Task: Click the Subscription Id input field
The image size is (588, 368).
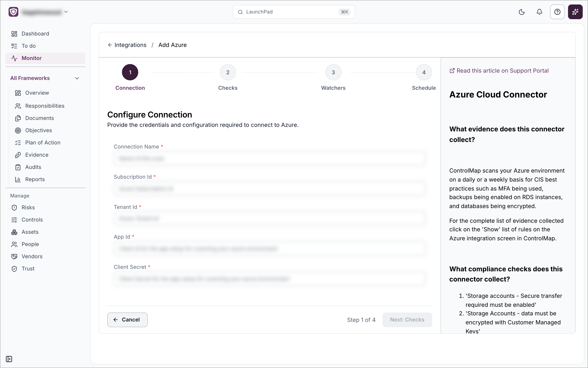Action: coord(270,189)
